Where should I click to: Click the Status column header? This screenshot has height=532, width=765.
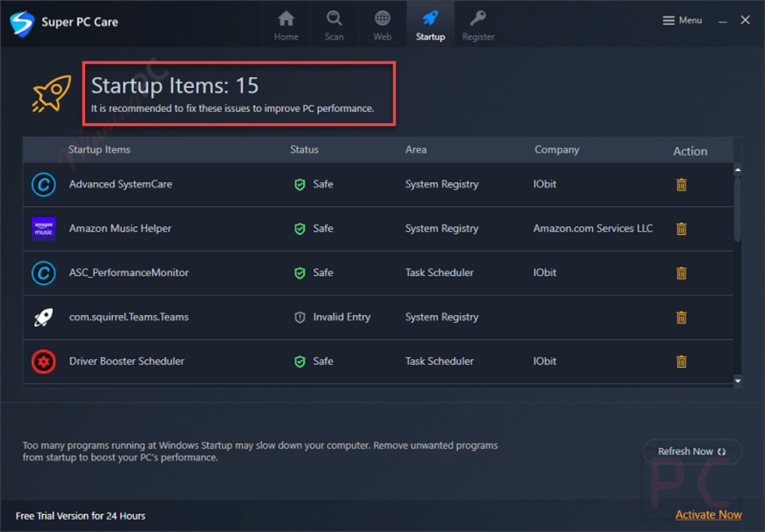304,150
